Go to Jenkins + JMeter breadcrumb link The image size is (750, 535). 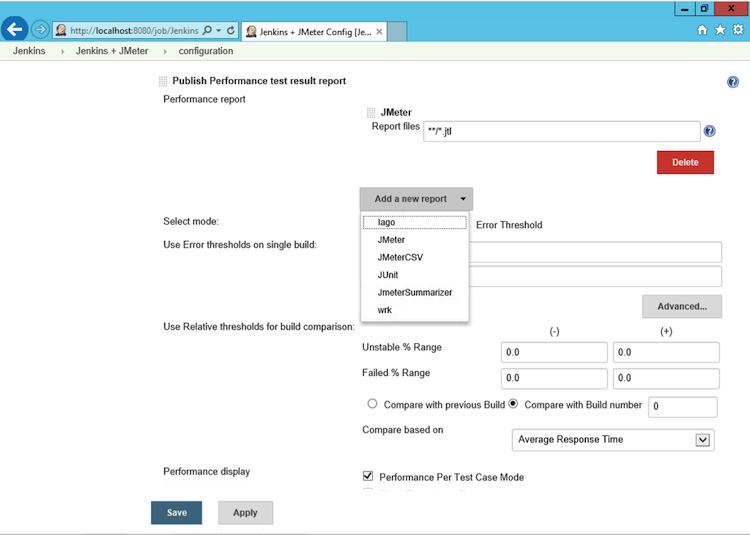[x=112, y=51]
